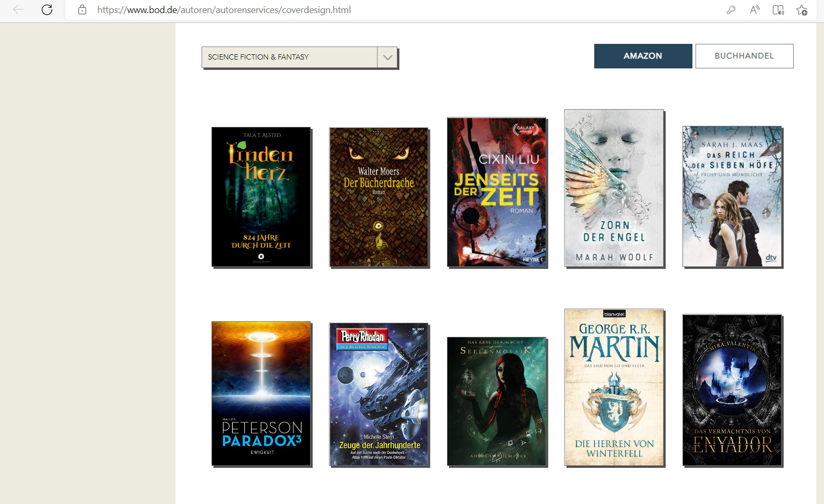
Task: Open saved passwords key icon
Action: click(731, 9)
